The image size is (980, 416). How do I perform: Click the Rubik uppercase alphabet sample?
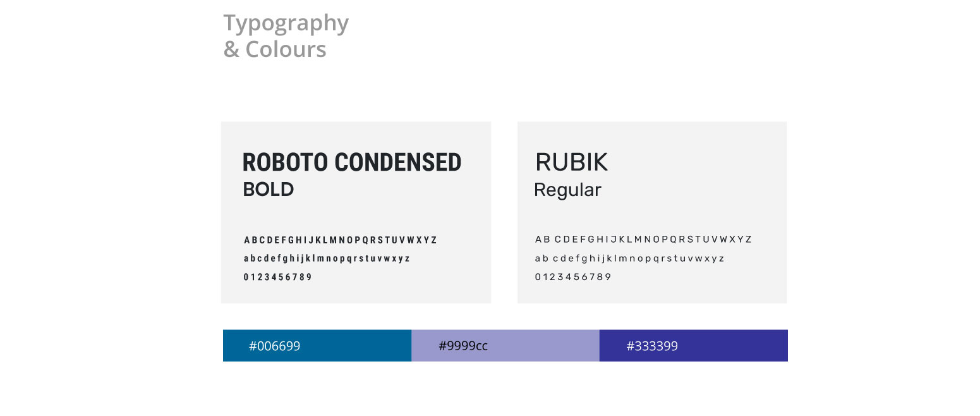[643, 240]
